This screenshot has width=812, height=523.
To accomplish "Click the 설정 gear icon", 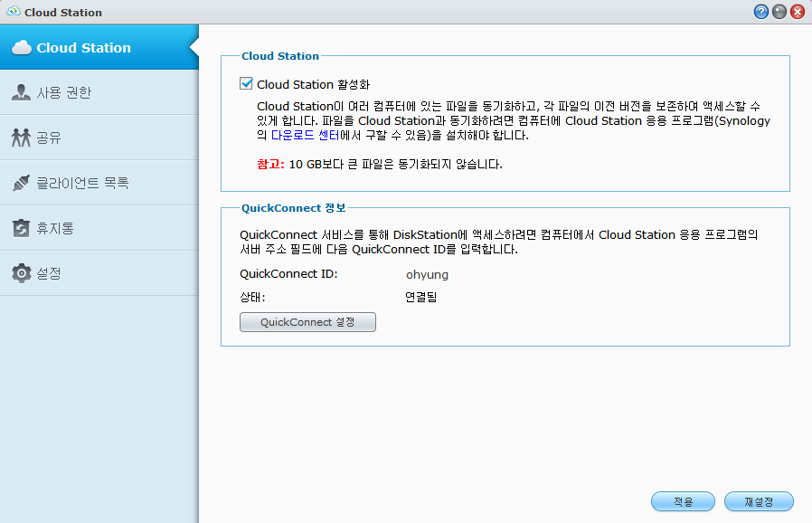I will tap(21, 273).
